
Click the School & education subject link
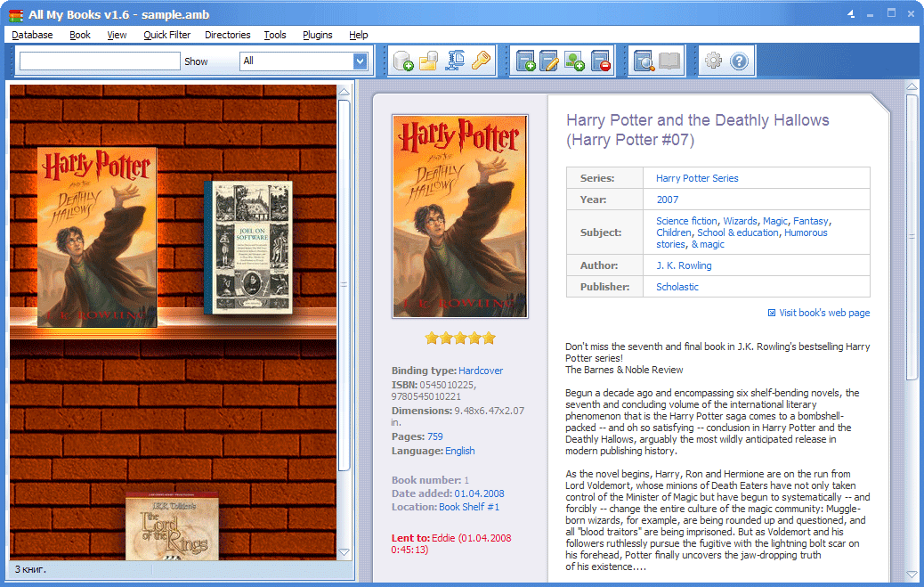pos(738,232)
